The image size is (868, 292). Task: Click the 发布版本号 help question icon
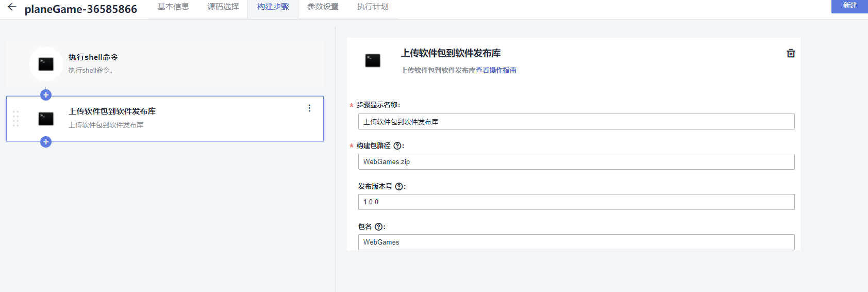click(399, 187)
